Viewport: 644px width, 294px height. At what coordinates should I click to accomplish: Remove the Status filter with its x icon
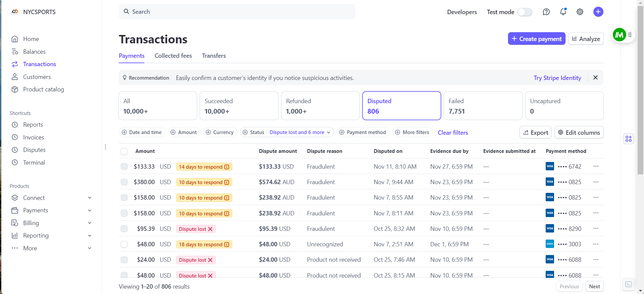click(245, 132)
